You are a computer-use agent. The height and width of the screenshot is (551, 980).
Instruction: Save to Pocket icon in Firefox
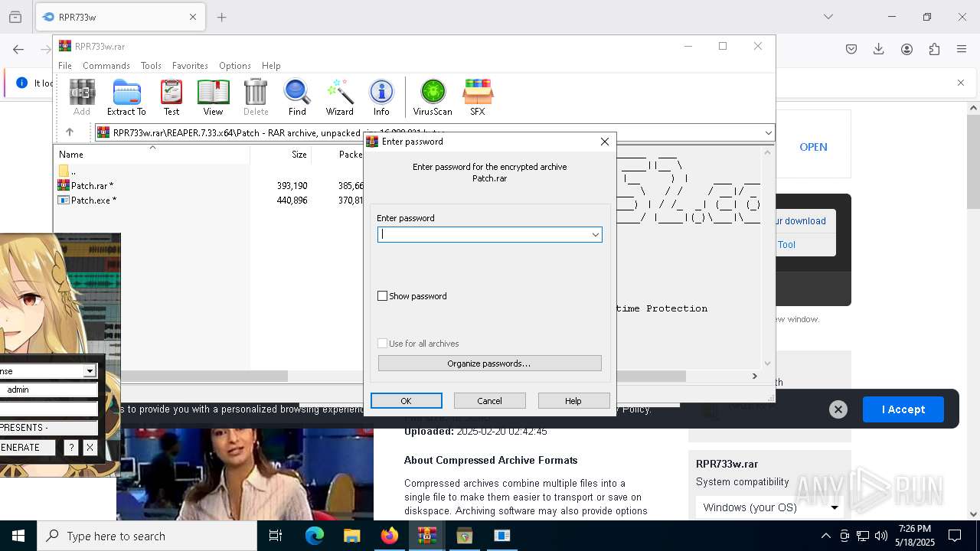pyautogui.click(x=851, y=49)
